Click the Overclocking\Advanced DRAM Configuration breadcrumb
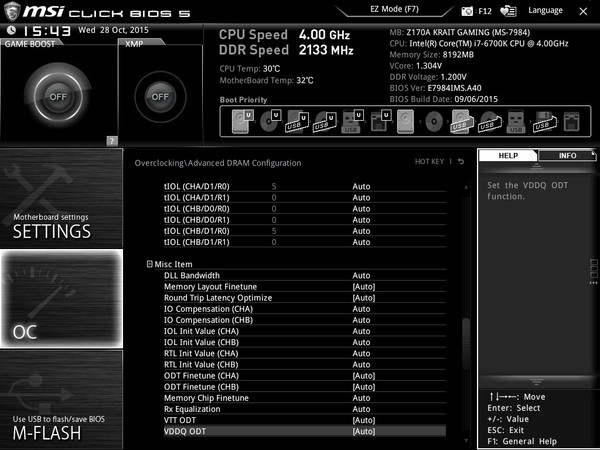 218,163
